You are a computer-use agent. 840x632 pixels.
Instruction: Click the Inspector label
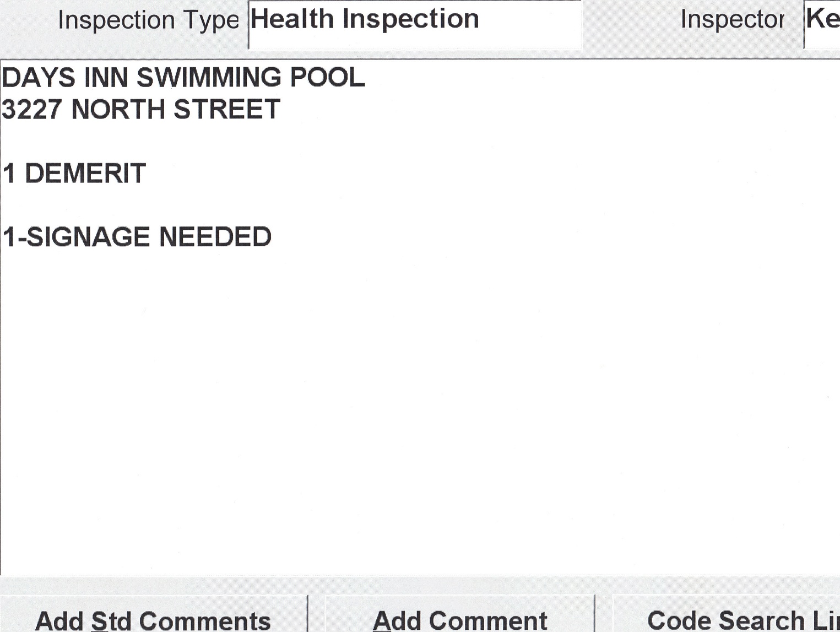point(732,20)
